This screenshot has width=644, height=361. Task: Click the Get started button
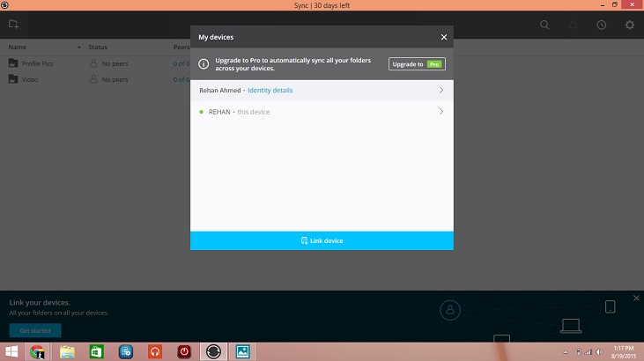click(x=35, y=330)
